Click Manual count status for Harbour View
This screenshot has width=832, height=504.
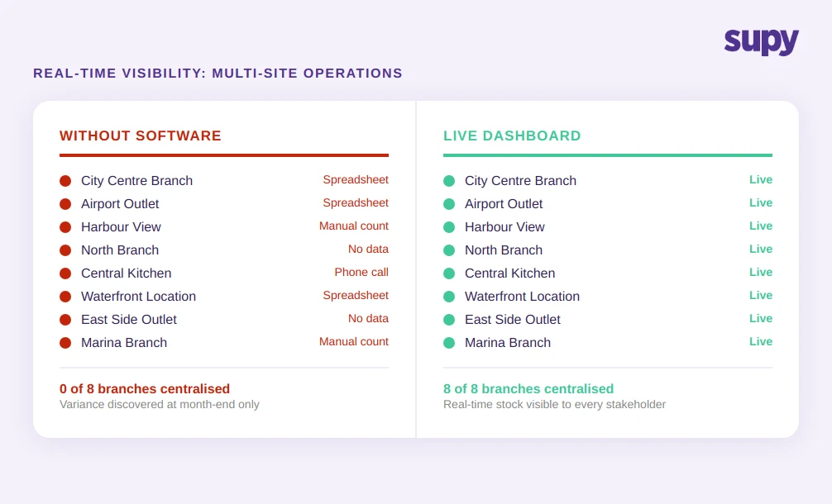tap(354, 226)
